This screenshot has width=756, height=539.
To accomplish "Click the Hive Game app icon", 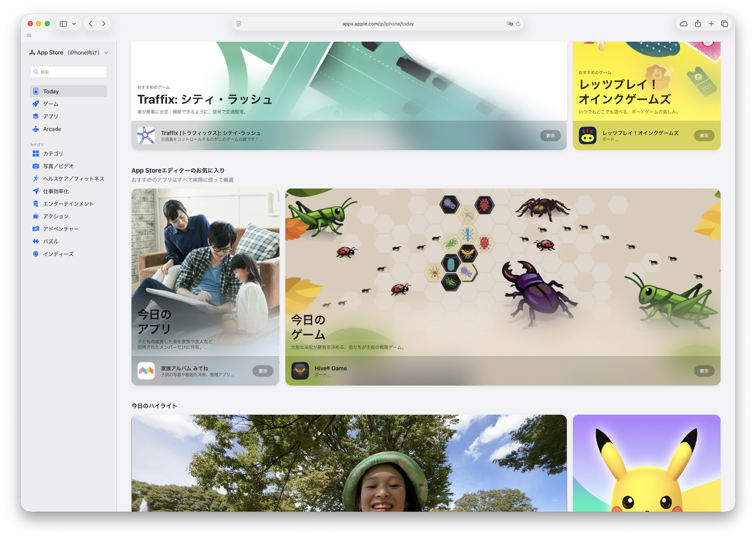I will coord(300,371).
